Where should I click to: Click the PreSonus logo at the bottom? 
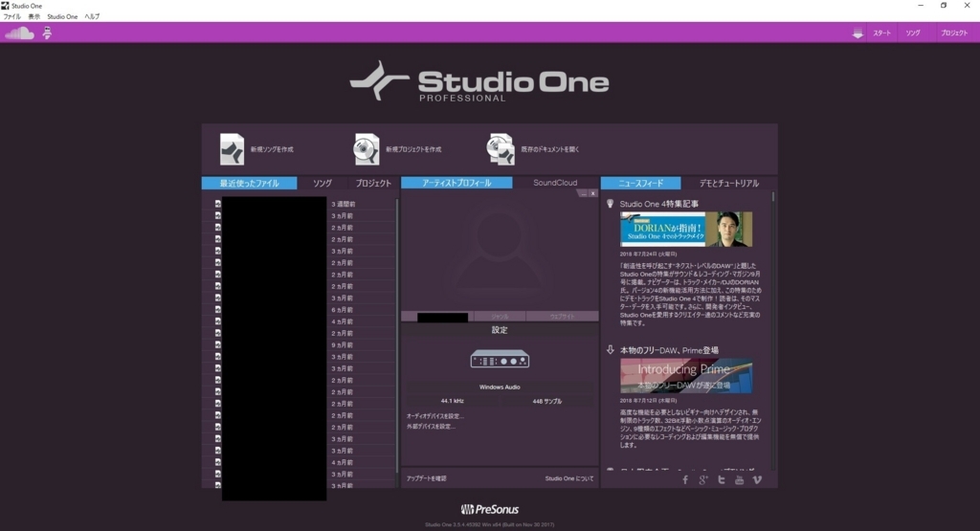489,509
